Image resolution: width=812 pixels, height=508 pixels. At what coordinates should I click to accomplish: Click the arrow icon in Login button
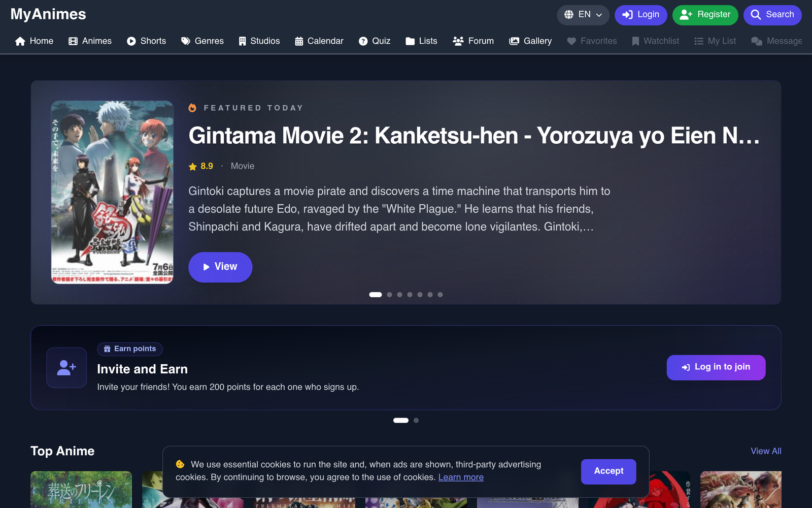[627, 15]
